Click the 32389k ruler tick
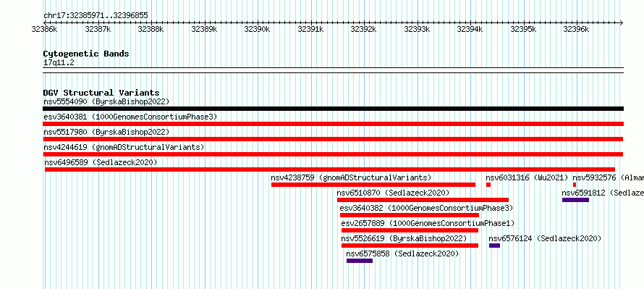Viewport: 644px width, 289px height. coord(204,29)
